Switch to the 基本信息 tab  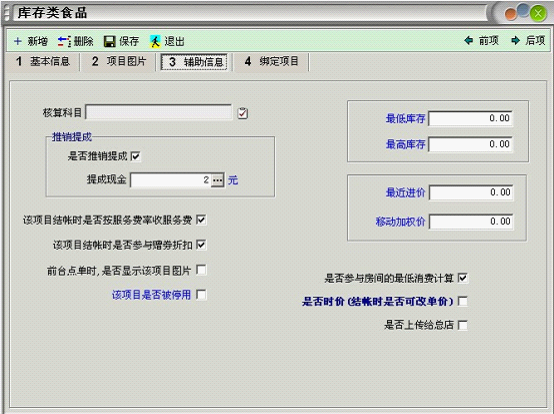click(x=43, y=61)
